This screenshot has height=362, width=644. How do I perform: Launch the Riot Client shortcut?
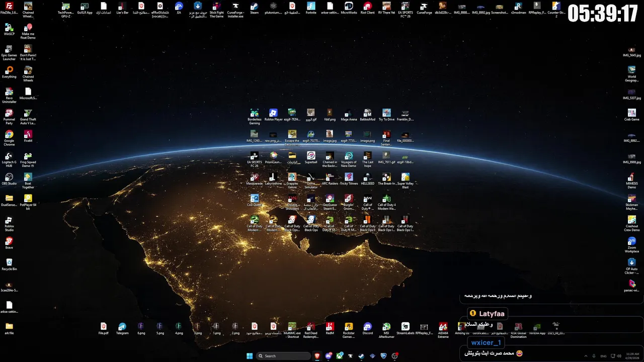[x=368, y=8]
